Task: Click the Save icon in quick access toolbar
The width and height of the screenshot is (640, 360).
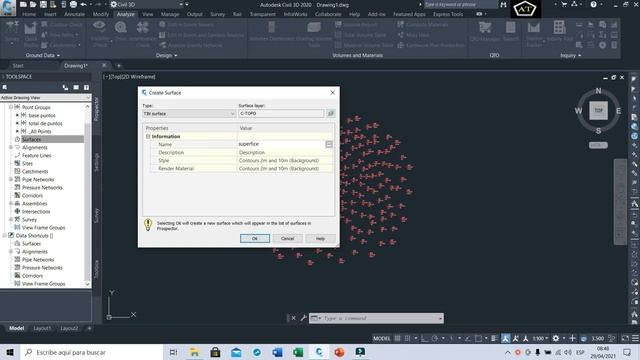Action: (x=43, y=4)
